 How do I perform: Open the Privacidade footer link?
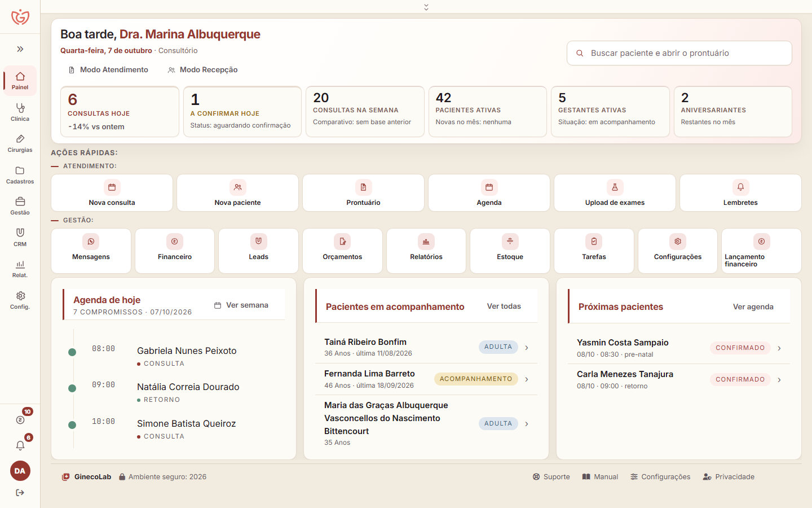(x=729, y=477)
